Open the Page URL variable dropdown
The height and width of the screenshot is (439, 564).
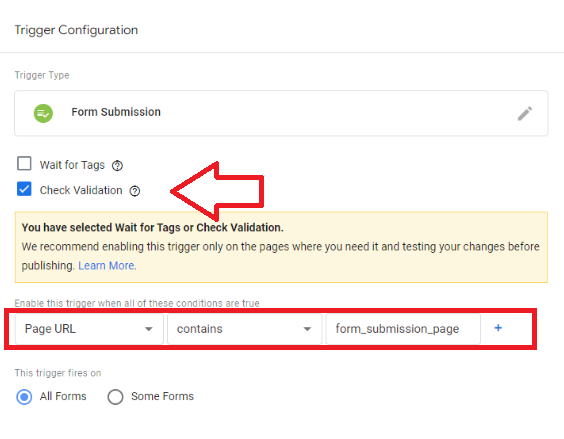[89, 329]
